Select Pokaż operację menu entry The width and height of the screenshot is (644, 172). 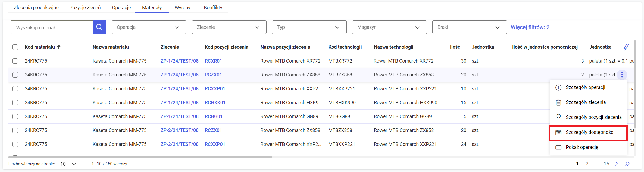click(582, 147)
